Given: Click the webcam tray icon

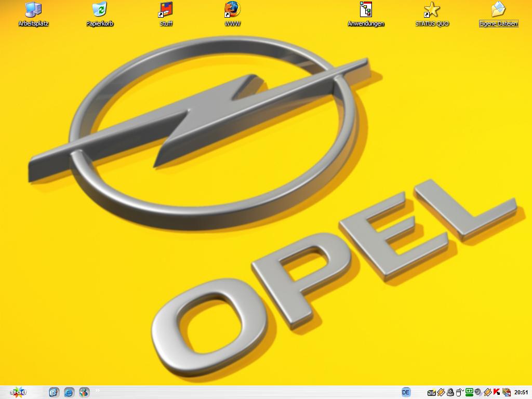Looking at the screenshot, I should [x=450, y=393].
